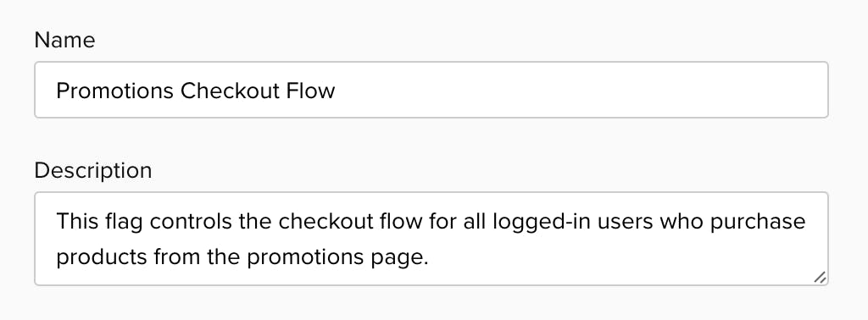The width and height of the screenshot is (868, 320).
Task: Click the Description field label
Action: point(93,171)
